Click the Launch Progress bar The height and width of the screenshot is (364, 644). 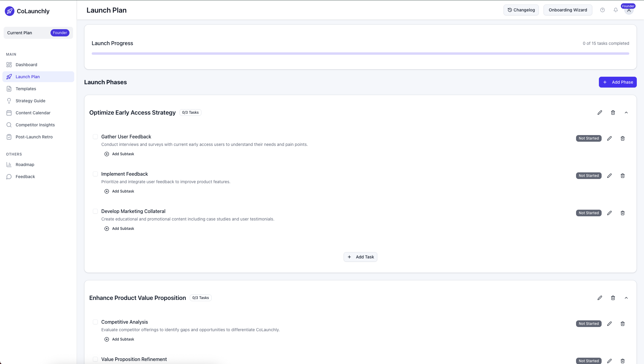pos(360,54)
